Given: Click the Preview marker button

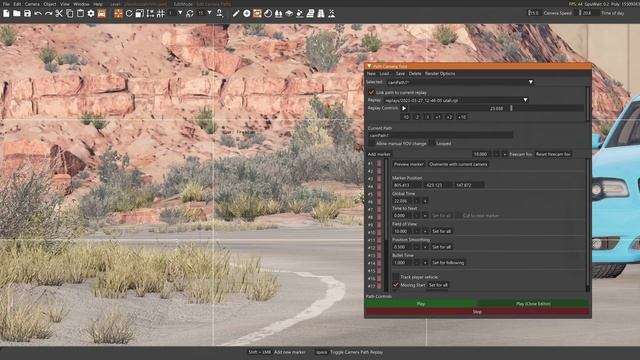Looking at the screenshot, I should [x=409, y=164].
